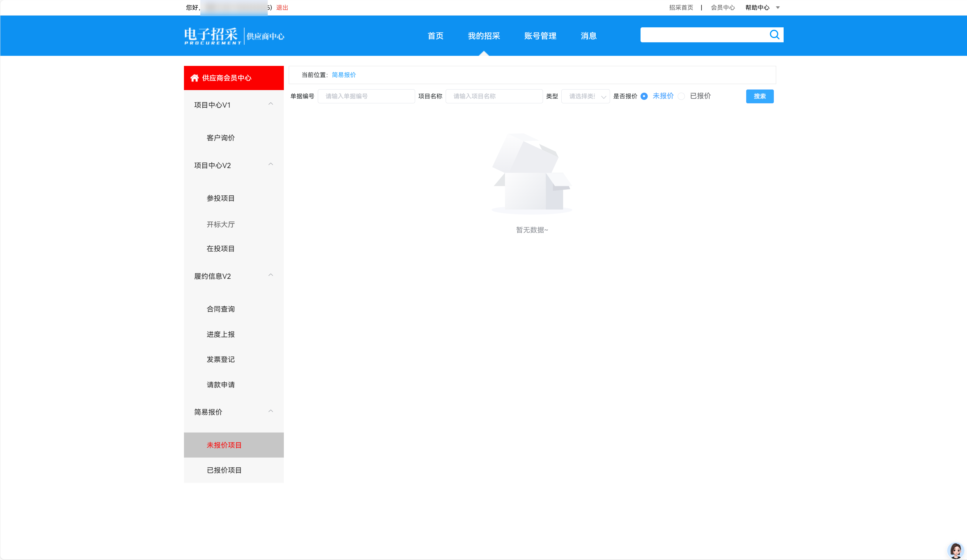
Task: Collapse the 项目中心V2 section chevron
Action: click(271, 164)
